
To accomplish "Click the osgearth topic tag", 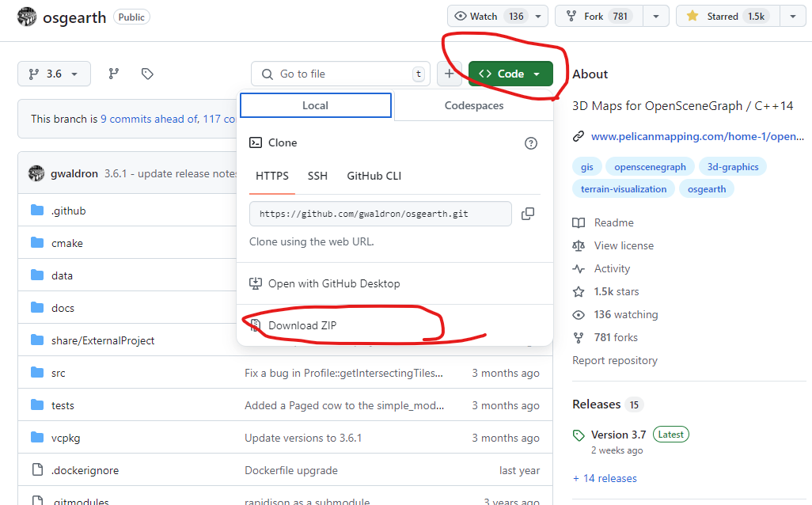I will pyautogui.click(x=707, y=189).
